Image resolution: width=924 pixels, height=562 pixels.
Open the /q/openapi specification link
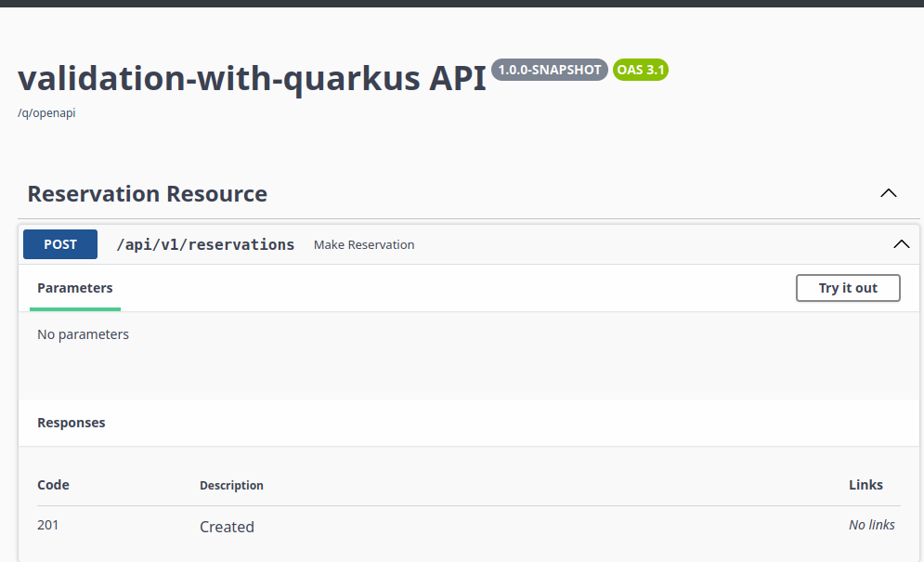[x=46, y=113]
